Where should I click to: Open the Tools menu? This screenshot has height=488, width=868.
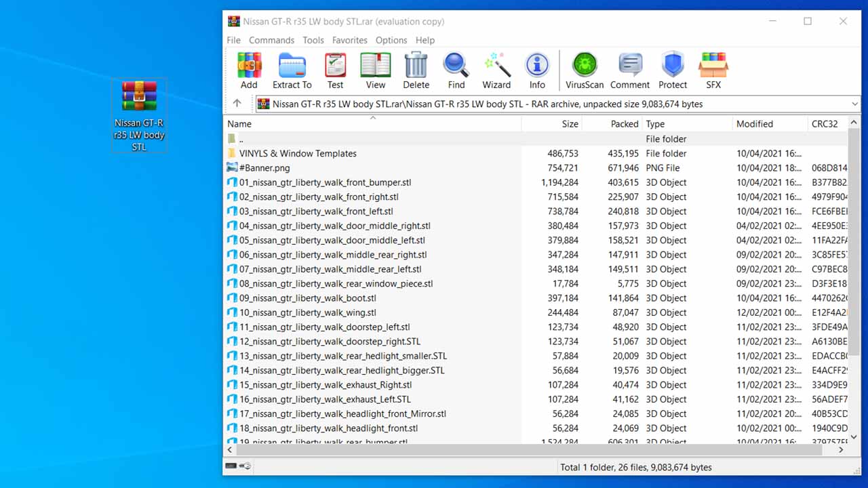(x=313, y=40)
